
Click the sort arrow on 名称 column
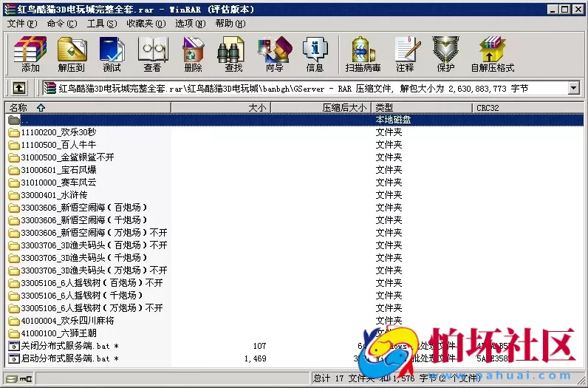tap(41, 108)
